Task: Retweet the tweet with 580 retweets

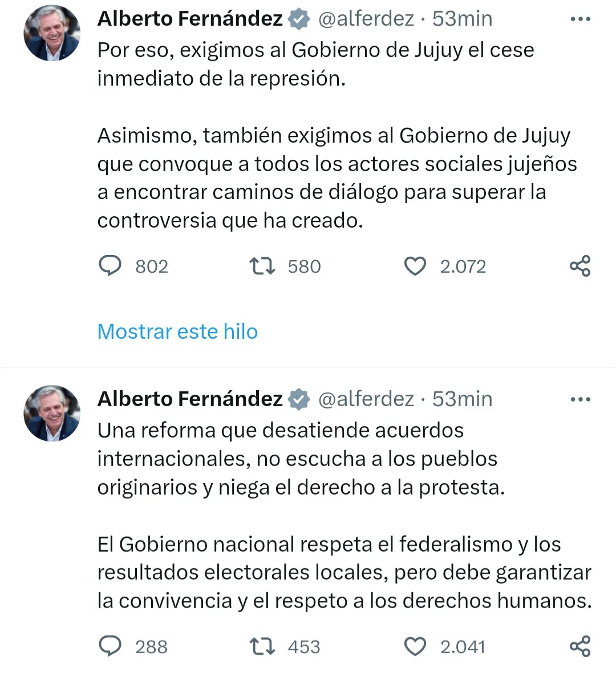Action: pos(262,266)
